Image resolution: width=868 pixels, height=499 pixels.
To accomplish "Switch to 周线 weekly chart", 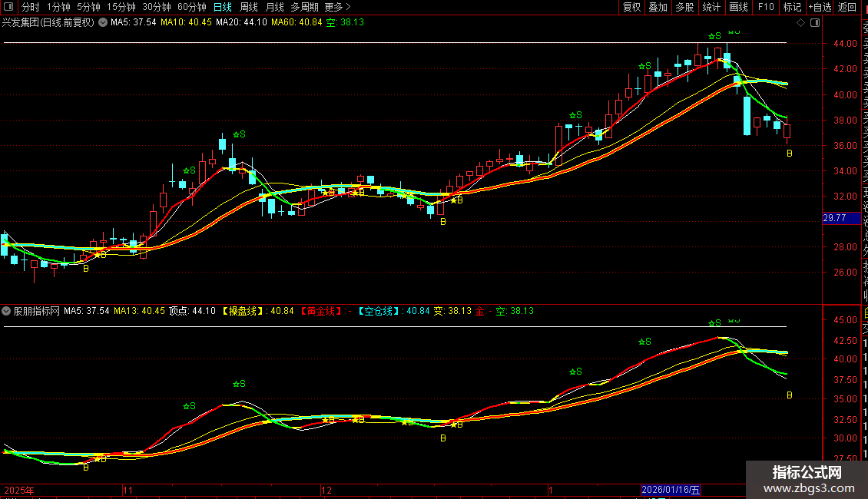I will pos(249,7).
